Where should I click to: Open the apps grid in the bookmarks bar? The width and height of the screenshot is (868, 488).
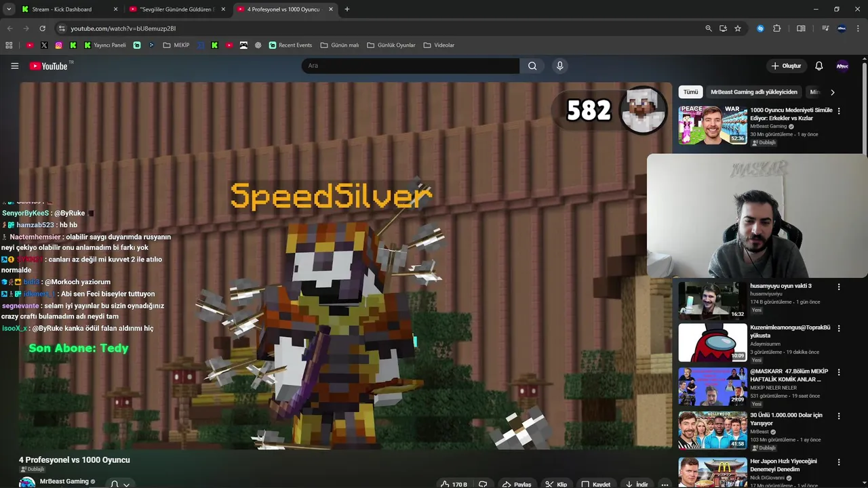tap(9, 45)
